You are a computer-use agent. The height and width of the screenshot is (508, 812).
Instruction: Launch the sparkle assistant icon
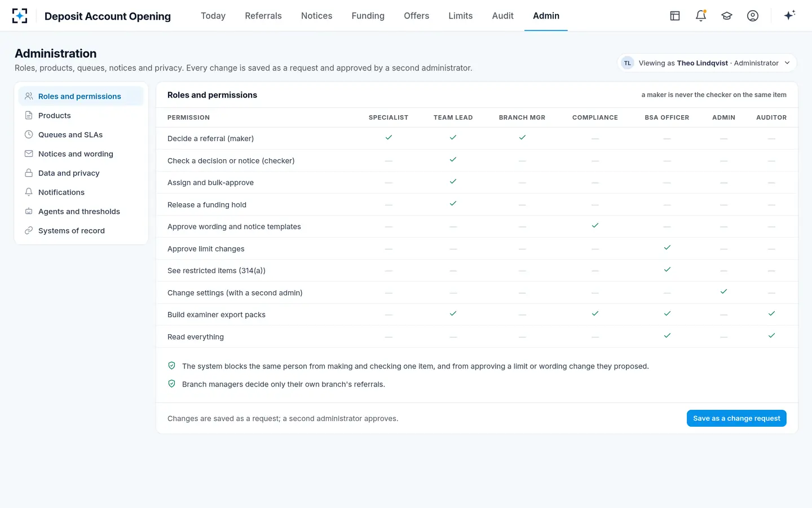pos(789,15)
